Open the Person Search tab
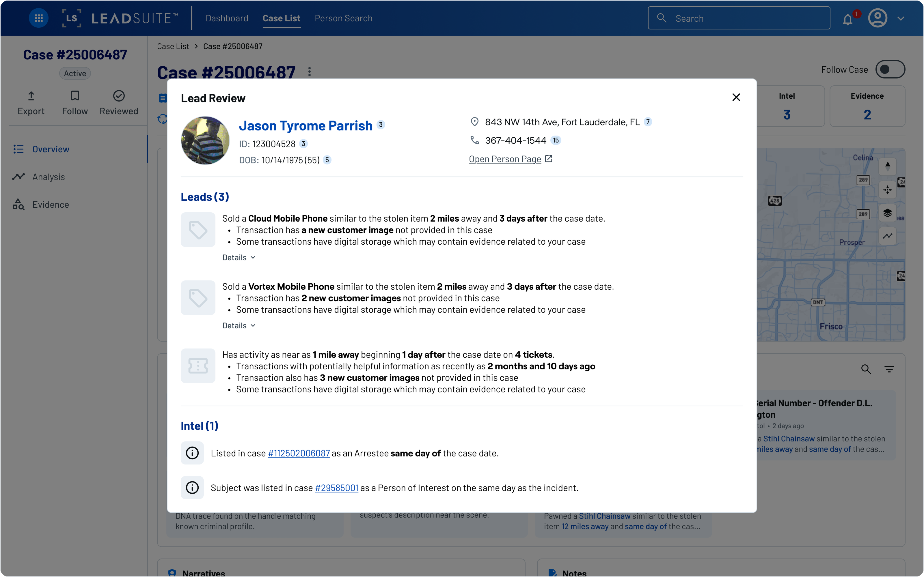The image size is (924, 577). pyautogui.click(x=344, y=18)
